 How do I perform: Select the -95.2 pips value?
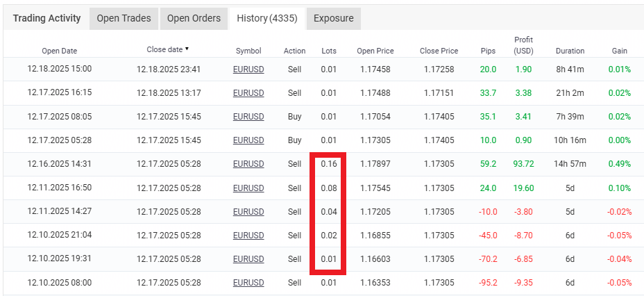coord(488,283)
